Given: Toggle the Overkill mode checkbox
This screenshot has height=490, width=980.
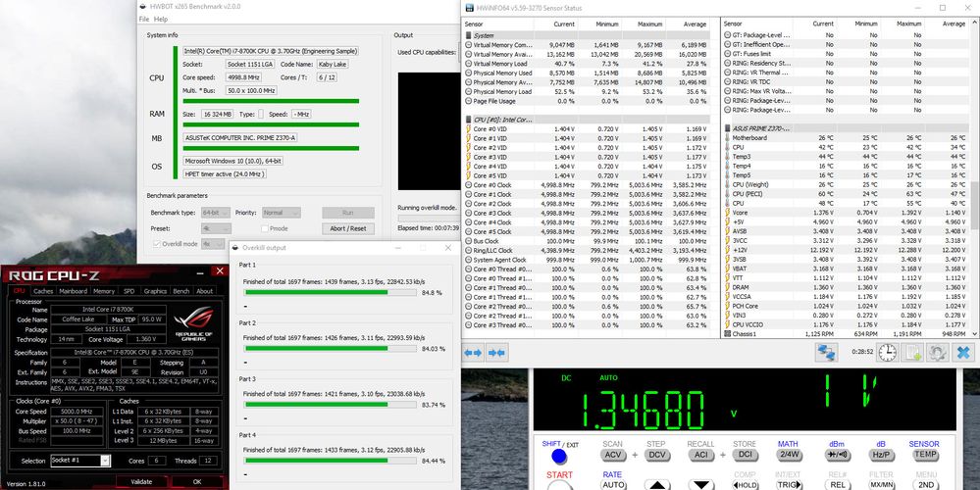Looking at the screenshot, I should click(x=156, y=244).
